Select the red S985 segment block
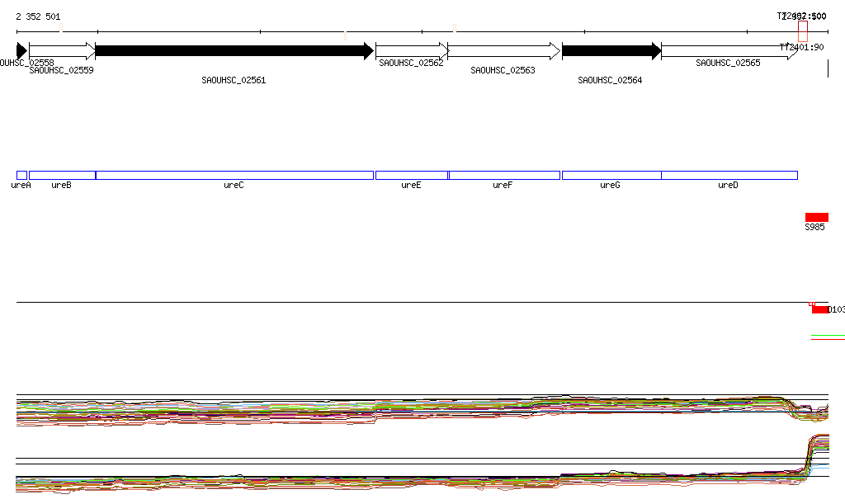845x504 pixels. coord(817,217)
